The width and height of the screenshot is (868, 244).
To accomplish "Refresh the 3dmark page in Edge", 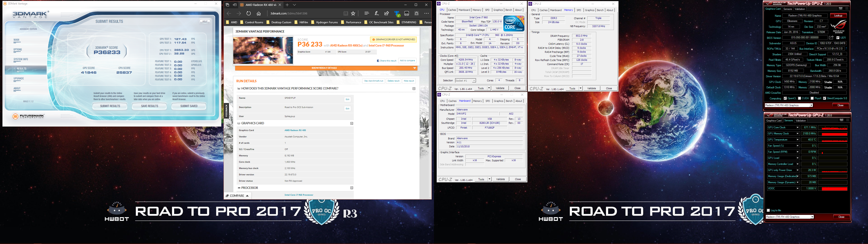I will [x=248, y=14].
